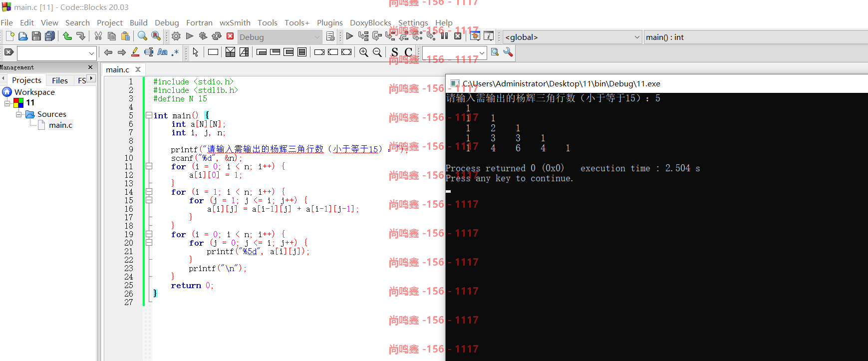Collapse the fold marker at line 11

pos(149,166)
